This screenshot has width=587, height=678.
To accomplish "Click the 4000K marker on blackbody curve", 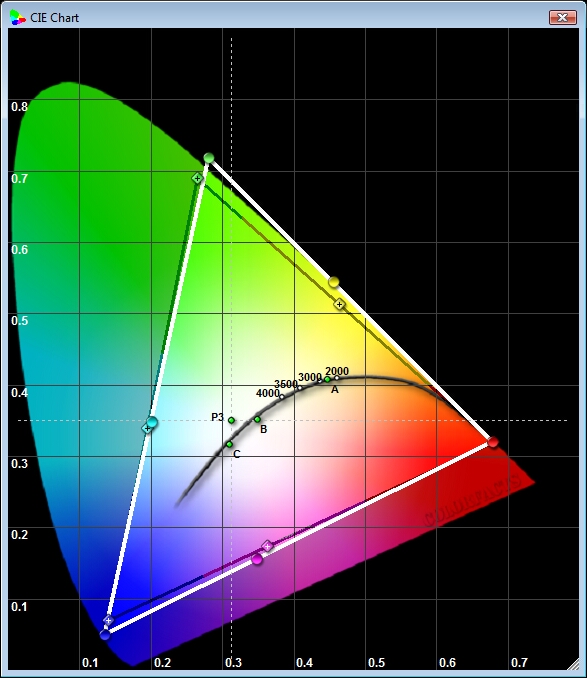I will tap(282, 397).
